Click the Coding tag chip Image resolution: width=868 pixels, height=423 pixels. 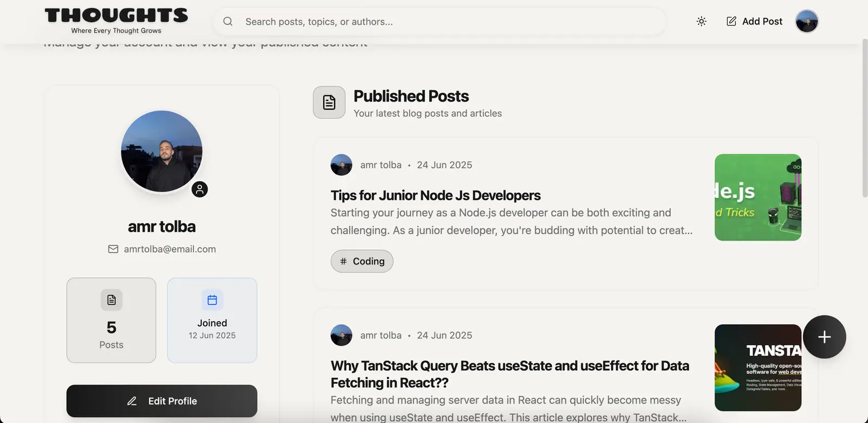coord(362,261)
